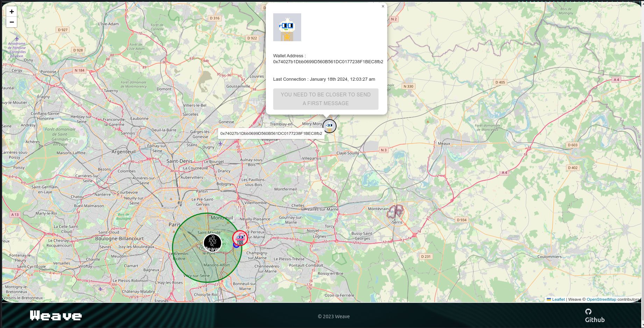Select the duck avatar marker near Mitry-Mory

click(x=329, y=126)
